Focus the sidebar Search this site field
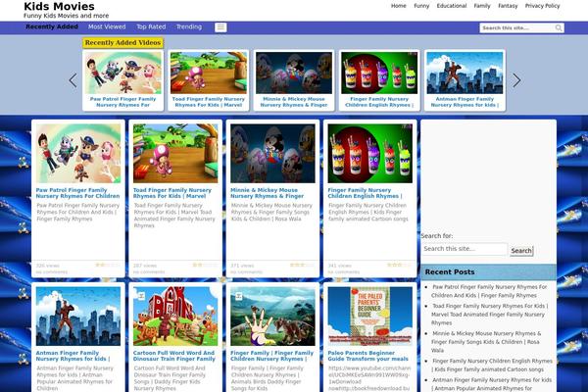Viewport: 588px width, 392px height. [x=464, y=249]
